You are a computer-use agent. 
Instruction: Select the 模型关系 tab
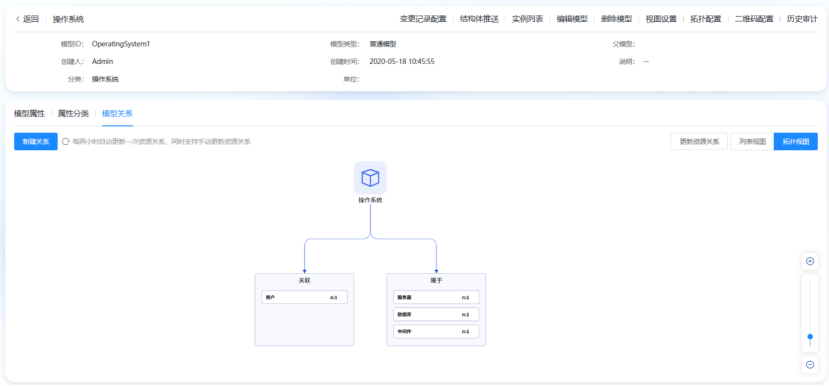point(117,113)
